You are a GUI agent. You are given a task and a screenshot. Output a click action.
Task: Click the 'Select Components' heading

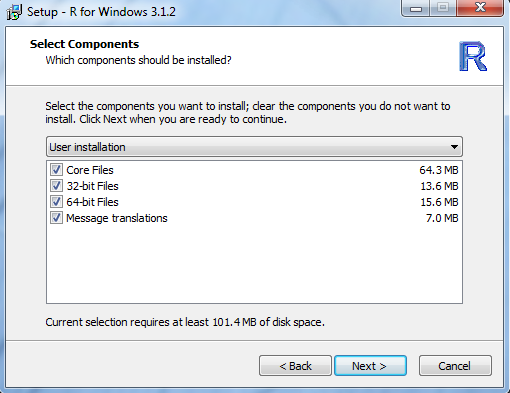(x=84, y=44)
